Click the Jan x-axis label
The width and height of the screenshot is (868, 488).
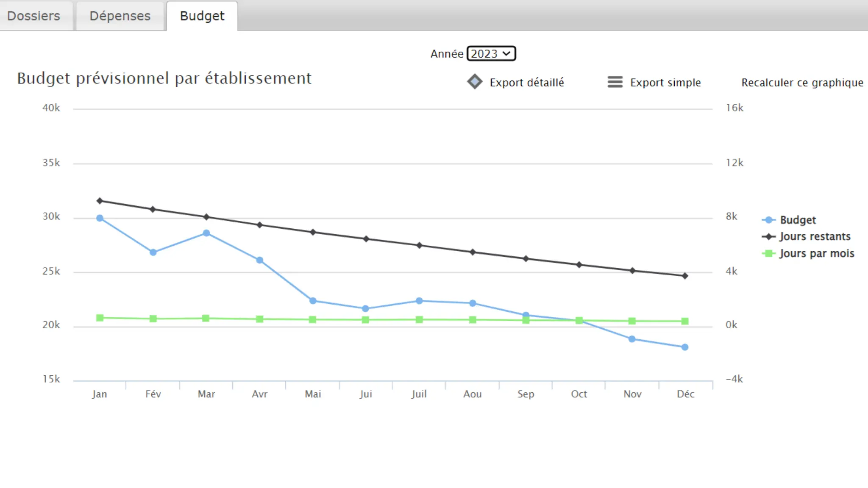tap(100, 394)
